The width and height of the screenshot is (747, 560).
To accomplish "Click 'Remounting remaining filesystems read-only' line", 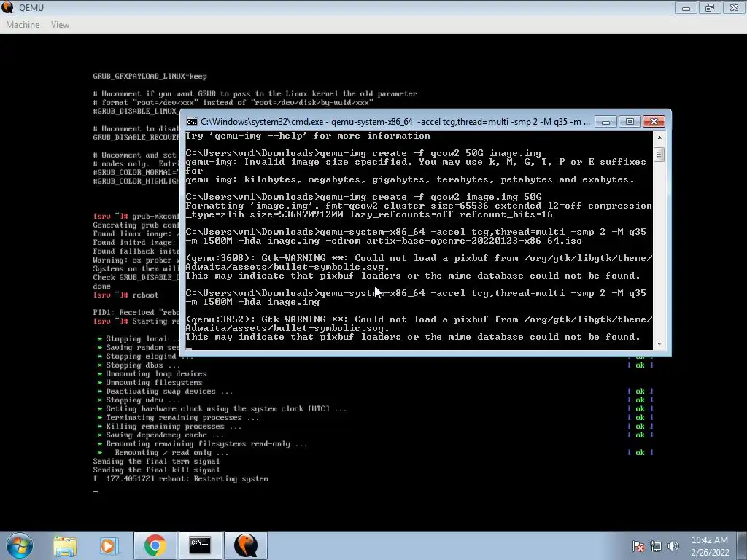I will pos(203,444).
